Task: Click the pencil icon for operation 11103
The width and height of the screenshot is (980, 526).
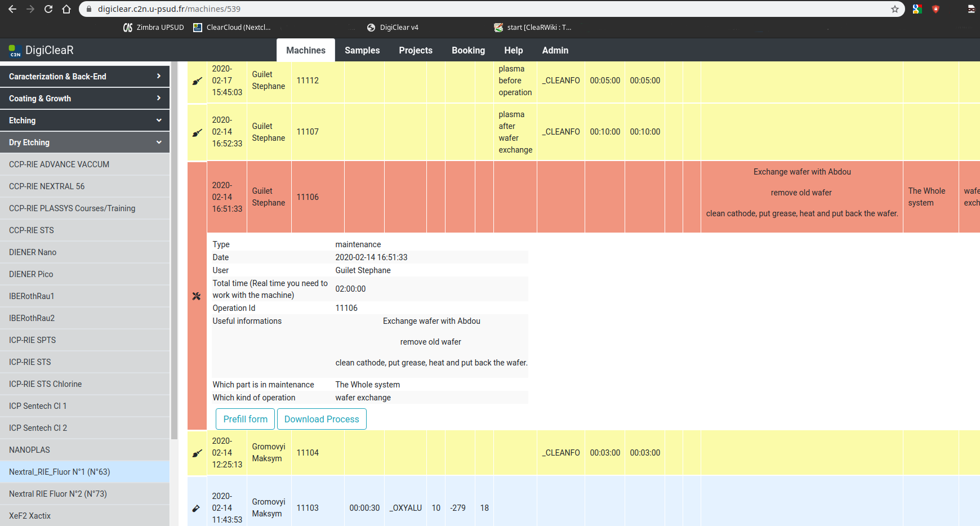Action: click(x=197, y=508)
